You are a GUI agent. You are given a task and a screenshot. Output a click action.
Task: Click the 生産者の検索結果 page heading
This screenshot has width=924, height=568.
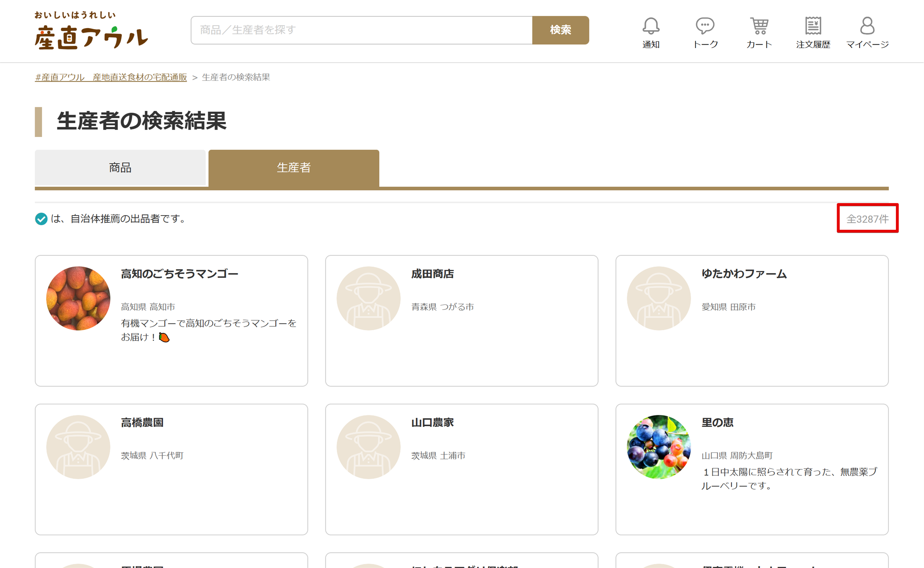coord(141,121)
